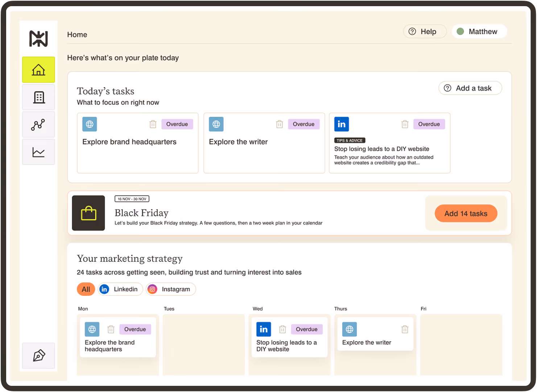Click the Add a task button

470,88
